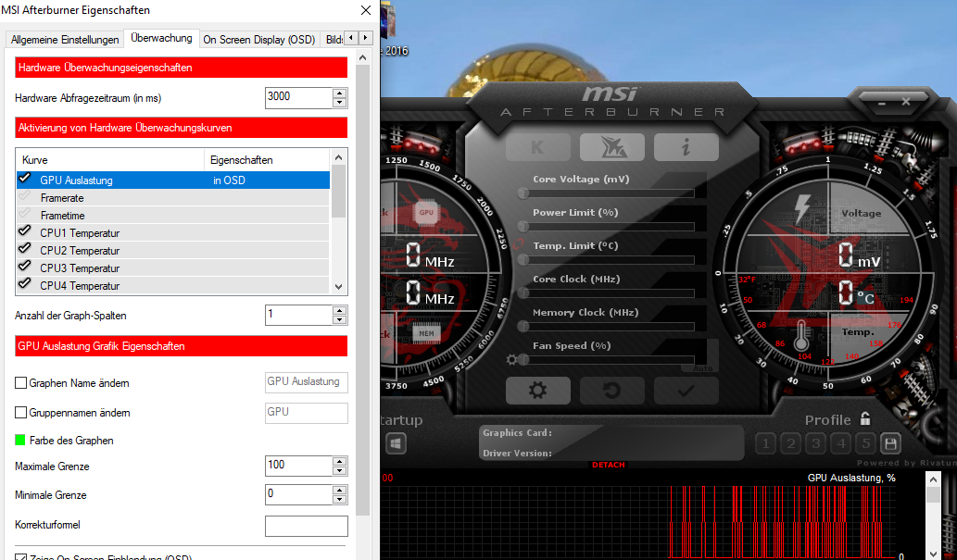Click the Kurve column header

(110, 160)
